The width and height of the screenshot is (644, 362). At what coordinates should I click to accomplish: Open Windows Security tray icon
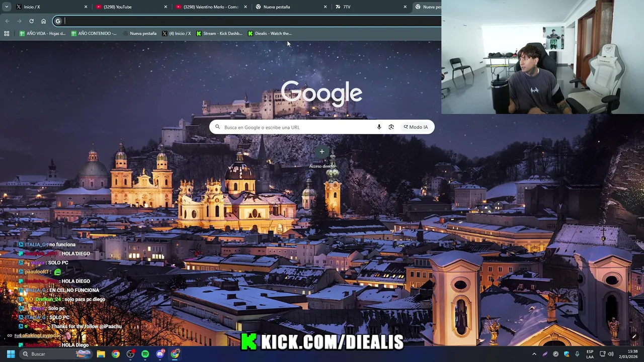[567, 354]
